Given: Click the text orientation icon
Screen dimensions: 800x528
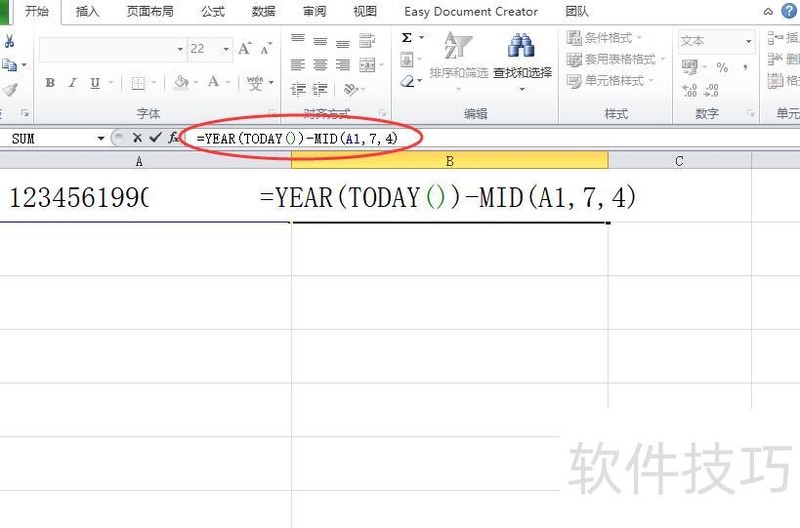Looking at the screenshot, I should [x=351, y=90].
